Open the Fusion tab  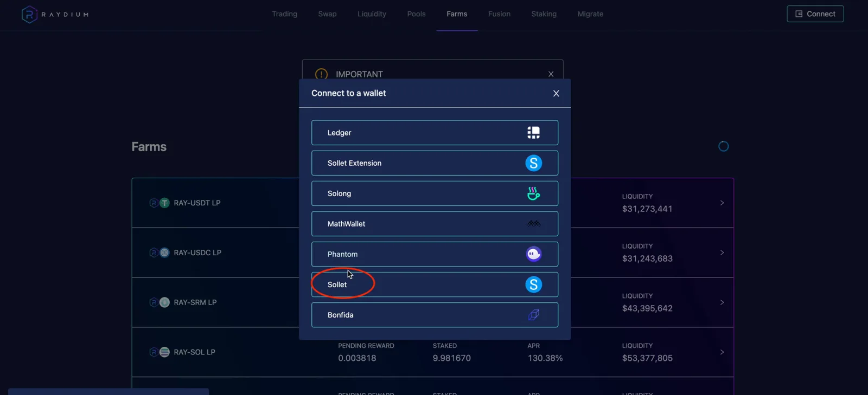[x=499, y=14]
